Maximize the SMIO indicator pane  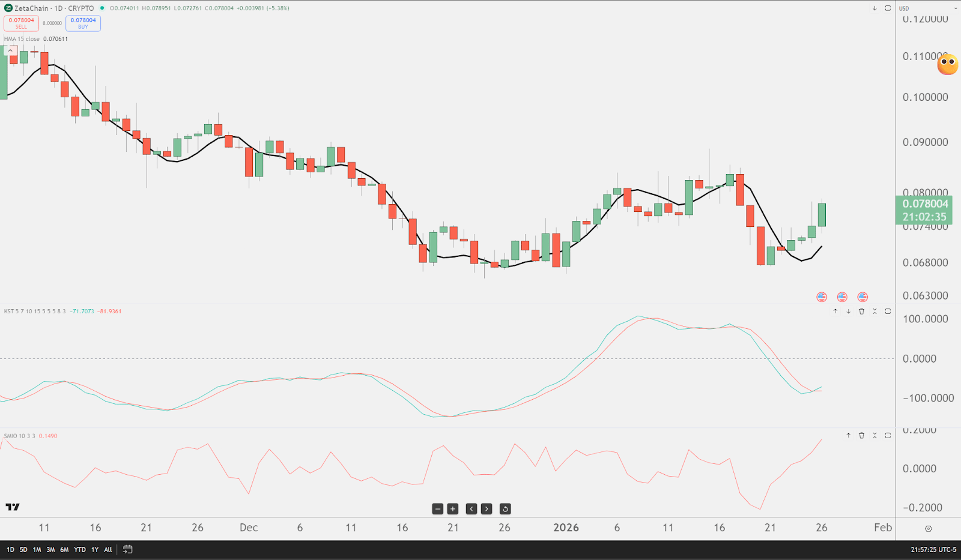(888, 436)
